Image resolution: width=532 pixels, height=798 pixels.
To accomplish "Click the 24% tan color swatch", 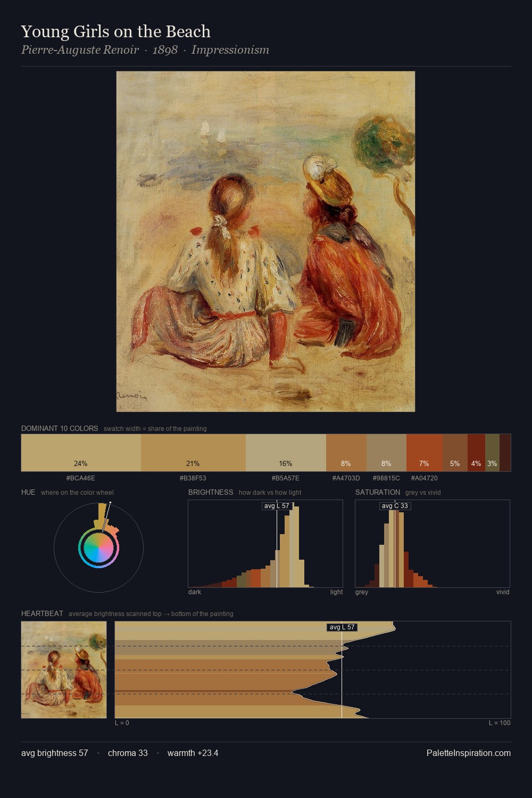I will pos(81,453).
